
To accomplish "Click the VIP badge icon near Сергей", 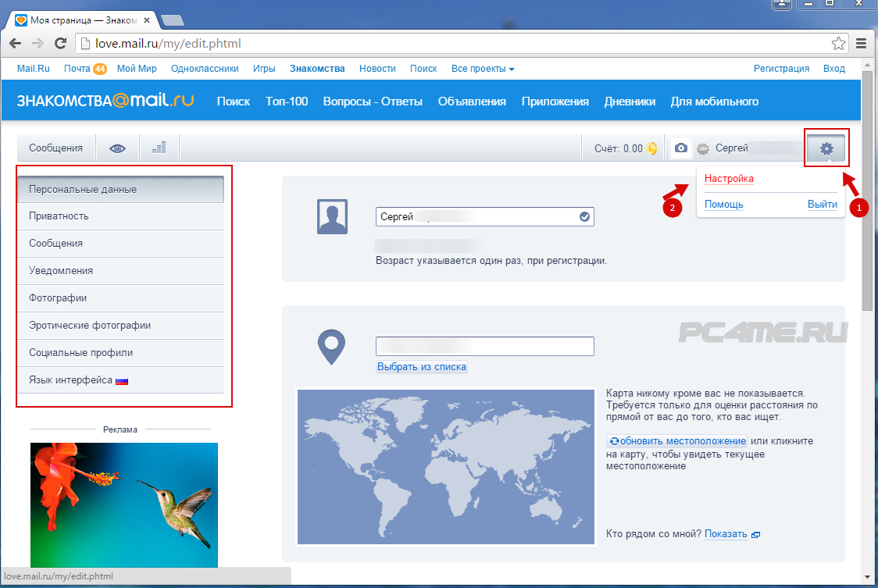I will [x=703, y=149].
